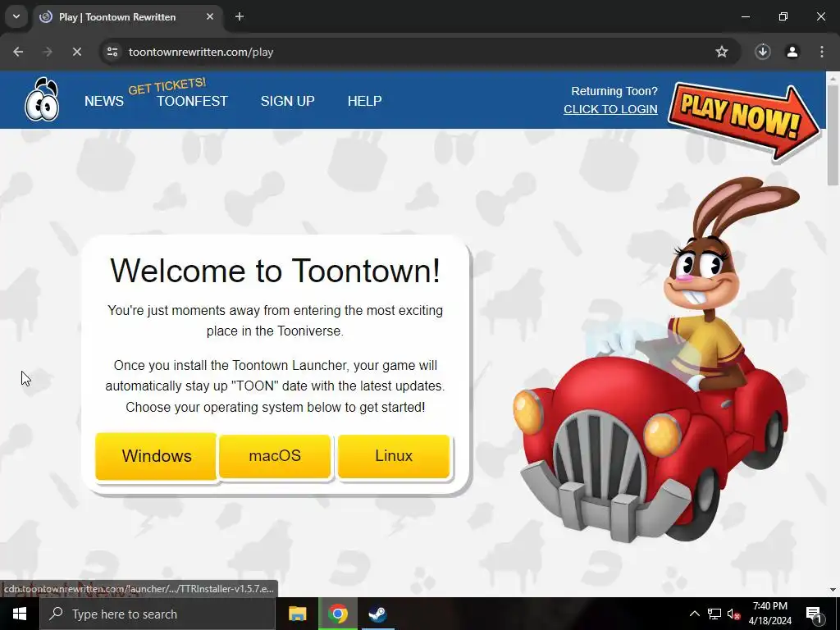
Task: Click the Toontown Rewritten eyes logo
Action: point(42,99)
